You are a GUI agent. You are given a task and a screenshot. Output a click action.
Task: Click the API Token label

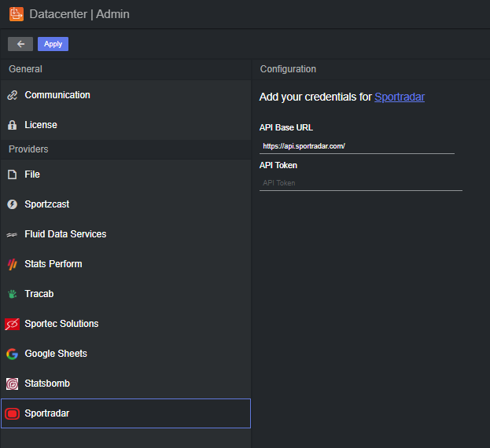coord(278,165)
